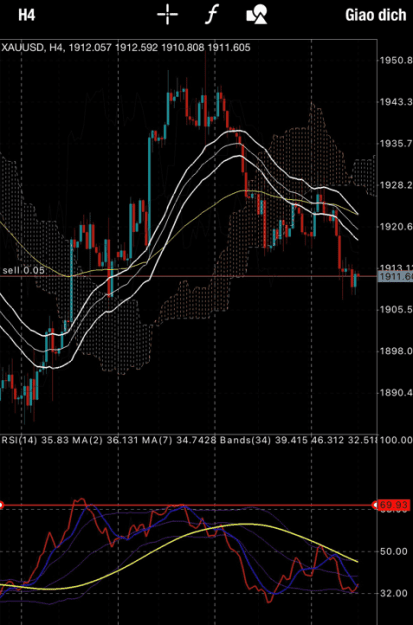Open the H4 timeframe selector

click(27, 15)
